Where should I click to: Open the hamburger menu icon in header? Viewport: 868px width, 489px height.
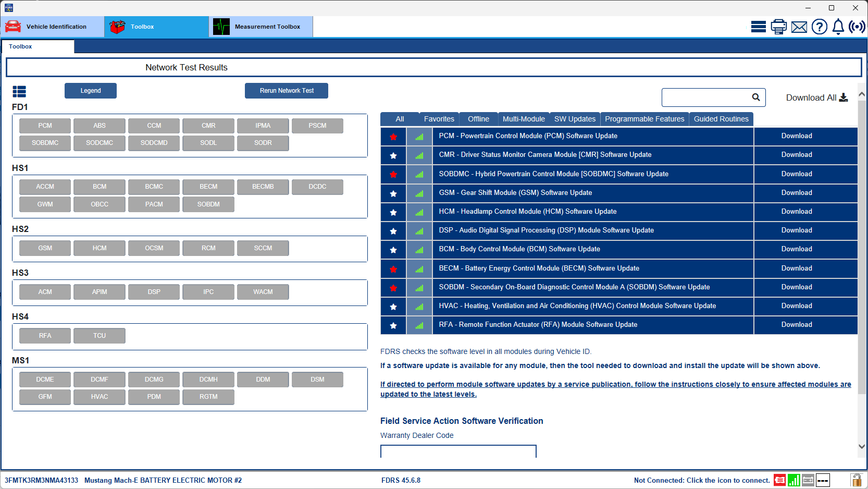pos(758,27)
